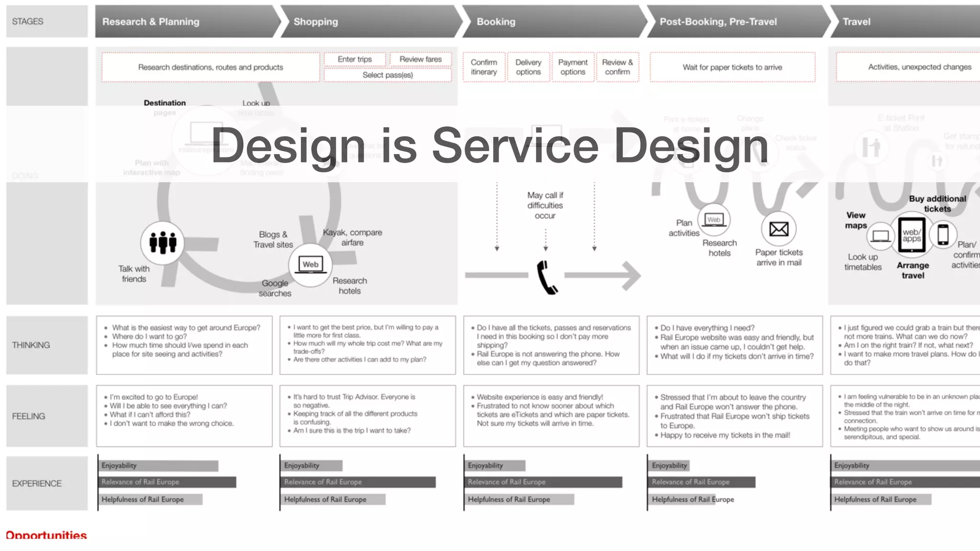980x551 pixels.
Task: Click the Destination pages label
Action: [165, 108]
